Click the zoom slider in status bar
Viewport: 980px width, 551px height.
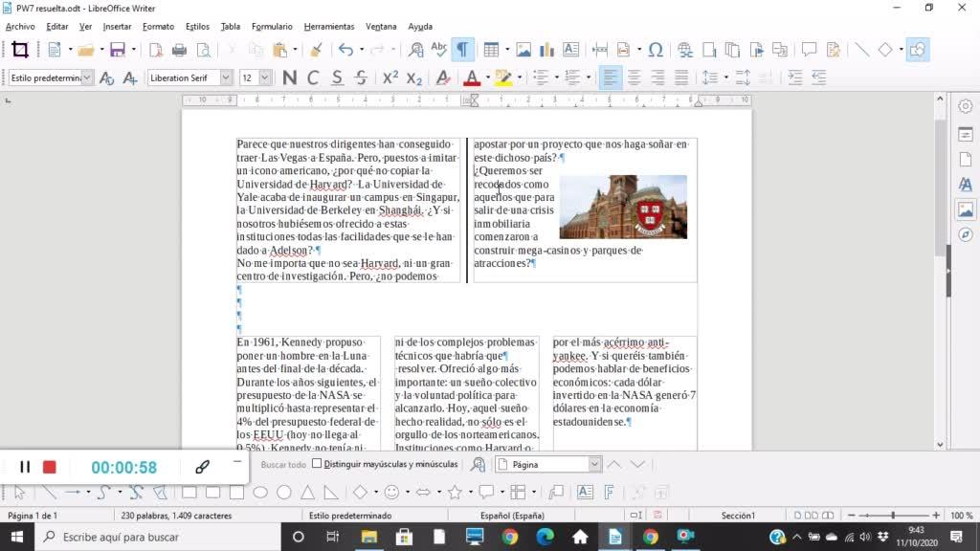pos(892,516)
